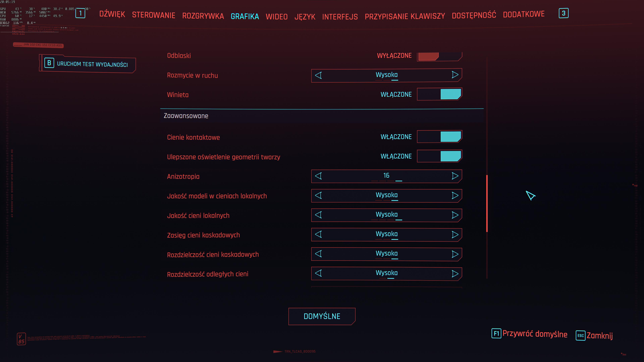Go to PRZYPISANIE KLAWISZY tab
This screenshot has height=362, width=644.
(405, 16)
